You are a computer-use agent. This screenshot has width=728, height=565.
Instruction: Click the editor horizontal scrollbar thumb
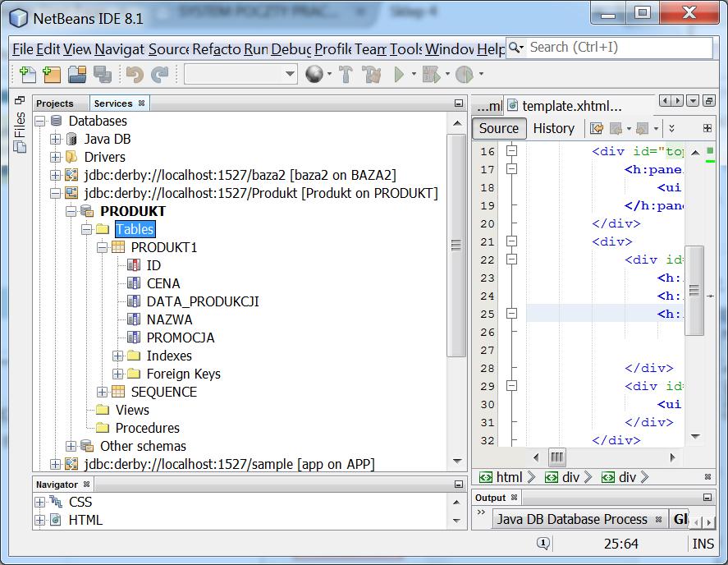pos(556,457)
